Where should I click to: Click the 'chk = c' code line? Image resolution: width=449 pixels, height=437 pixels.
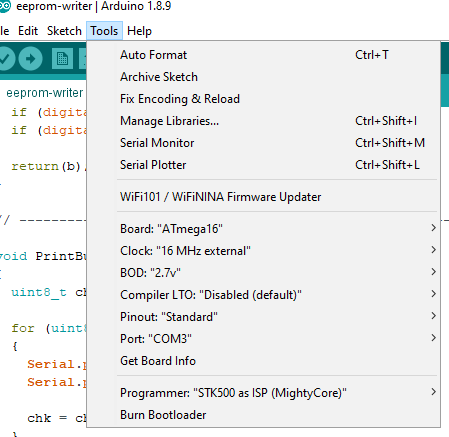coord(57,418)
